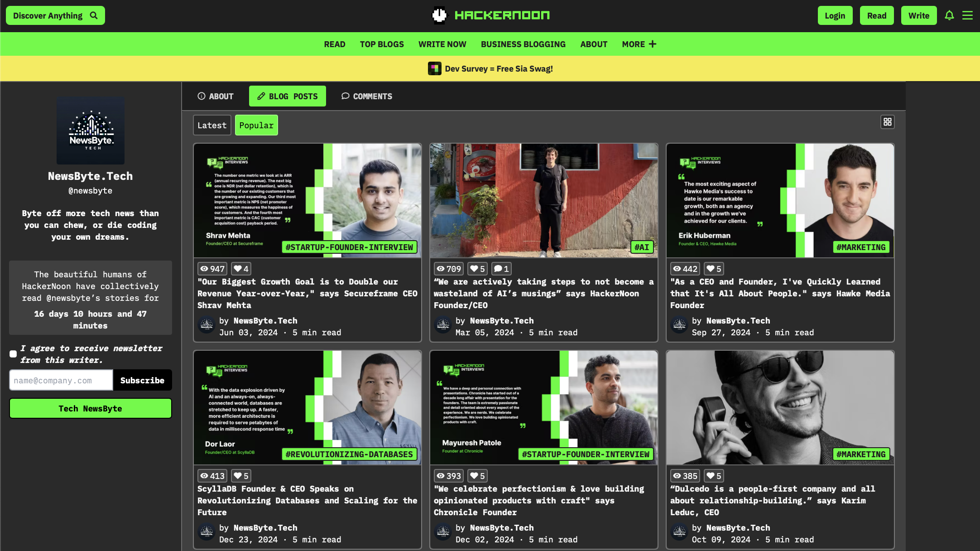The width and height of the screenshot is (980, 551).
Task: Click the Dev Survey Free Sia Swag link
Action: (499, 68)
